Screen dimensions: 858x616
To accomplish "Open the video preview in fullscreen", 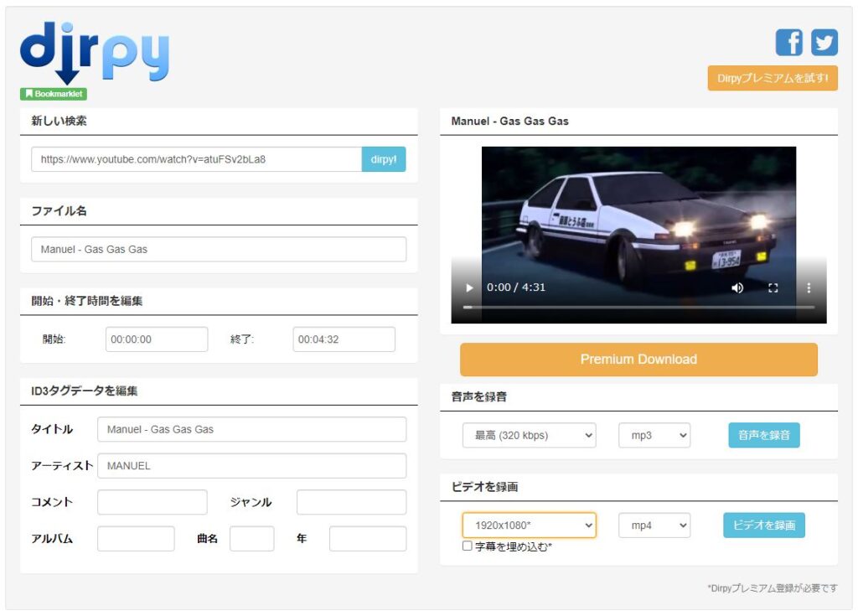I will click(x=773, y=287).
